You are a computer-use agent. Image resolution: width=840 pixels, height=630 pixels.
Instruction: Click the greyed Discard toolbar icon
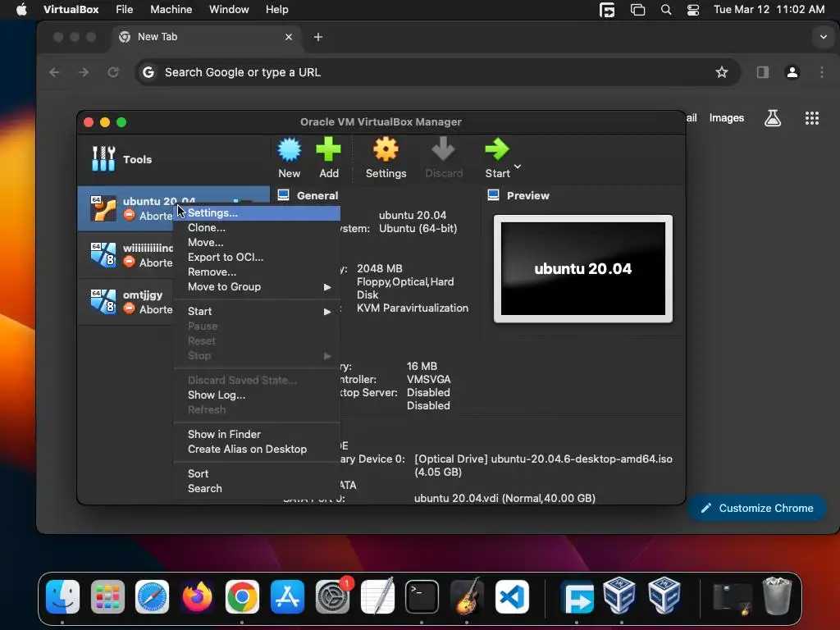pos(443,149)
